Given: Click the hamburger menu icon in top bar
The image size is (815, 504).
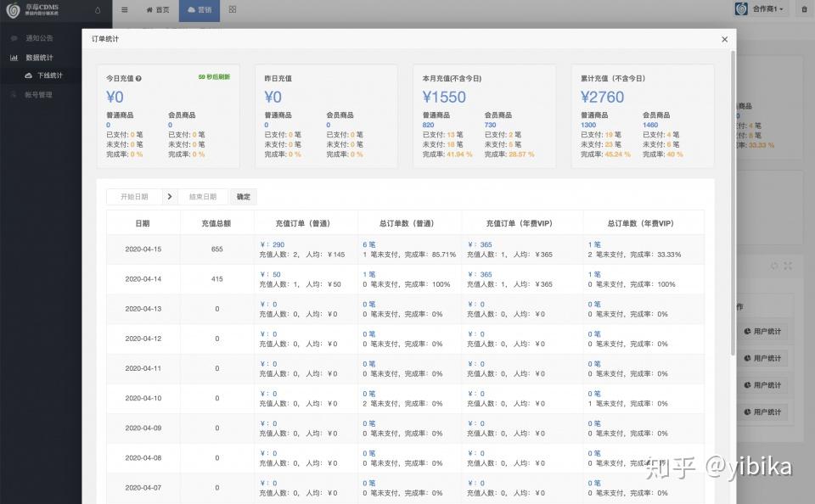Looking at the screenshot, I should (125, 9).
